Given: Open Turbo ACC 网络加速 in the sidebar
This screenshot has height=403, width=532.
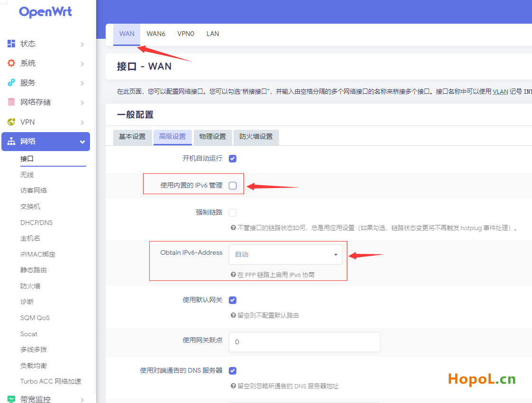Looking at the screenshot, I should coord(51,381).
